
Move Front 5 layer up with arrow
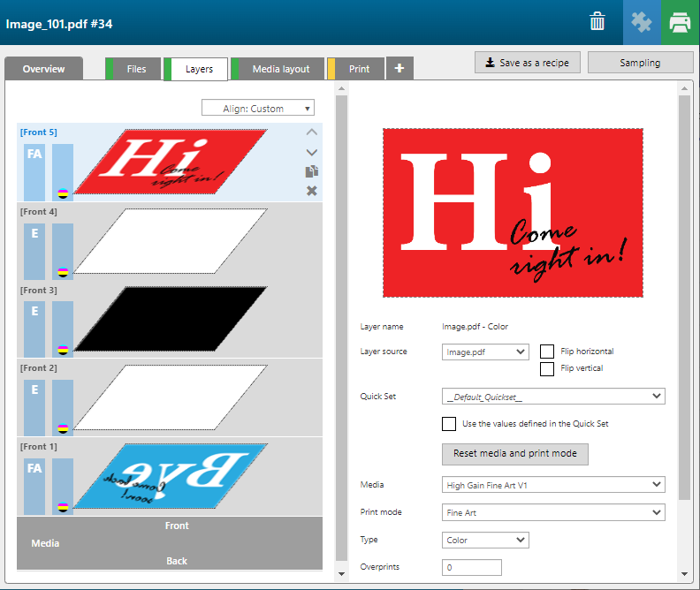311,132
